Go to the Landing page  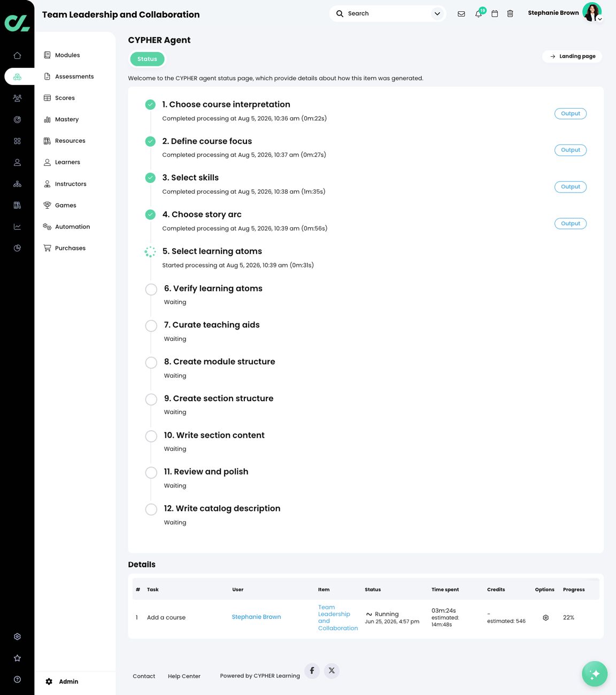[x=572, y=56]
